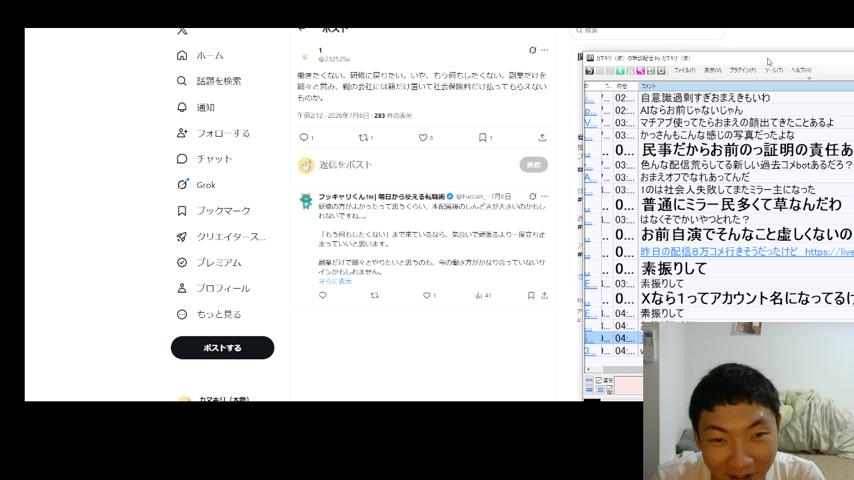Open ツール(T) menu in comment viewer
This screenshot has width=854, height=480.
tap(773, 70)
